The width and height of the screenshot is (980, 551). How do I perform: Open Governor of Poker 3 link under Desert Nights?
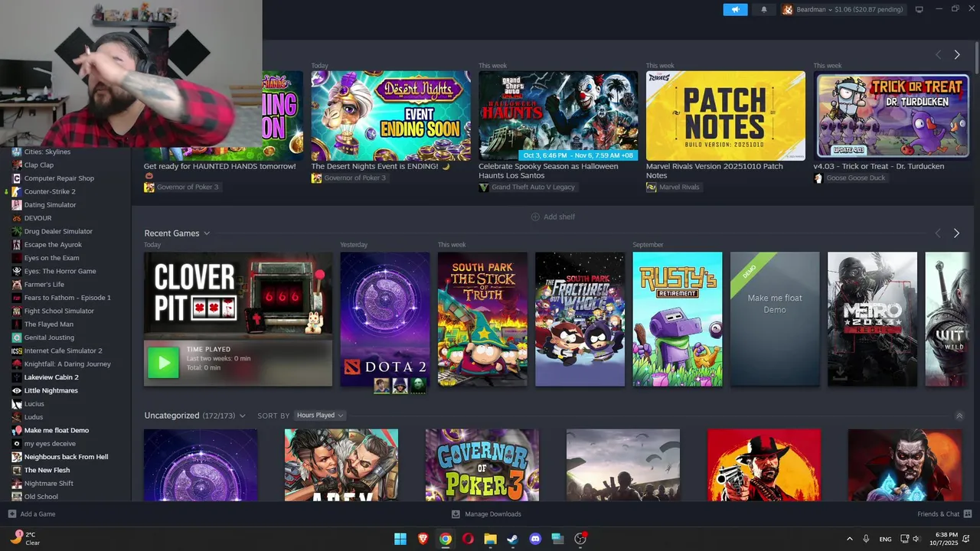(x=349, y=178)
